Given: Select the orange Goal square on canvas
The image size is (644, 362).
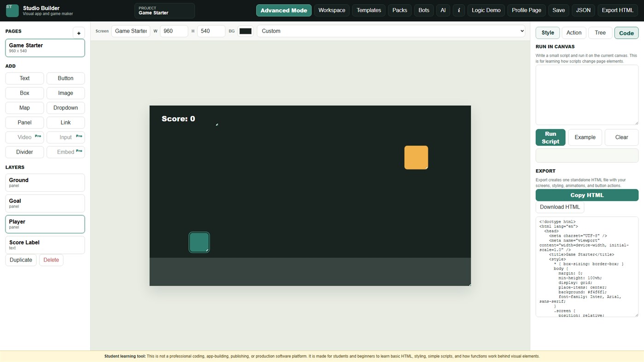Looking at the screenshot, I should tap(416, 157).
